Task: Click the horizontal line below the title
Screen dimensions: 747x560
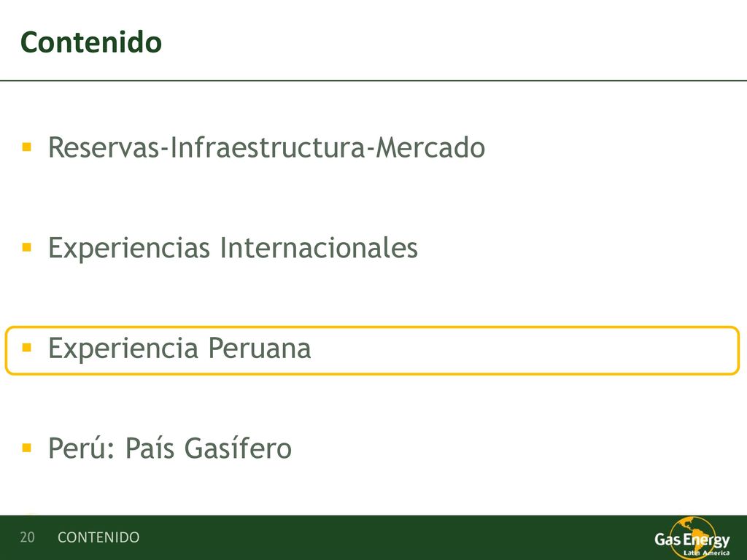Action: [373, 80]
